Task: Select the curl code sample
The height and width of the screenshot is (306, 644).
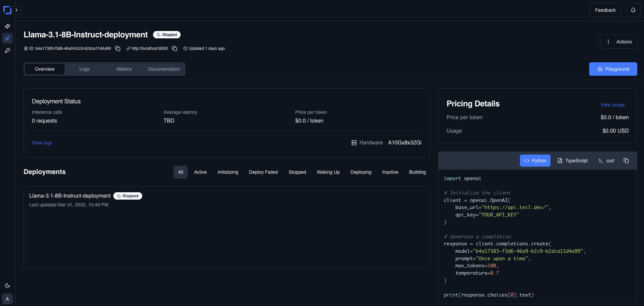Action: point(606,161)
